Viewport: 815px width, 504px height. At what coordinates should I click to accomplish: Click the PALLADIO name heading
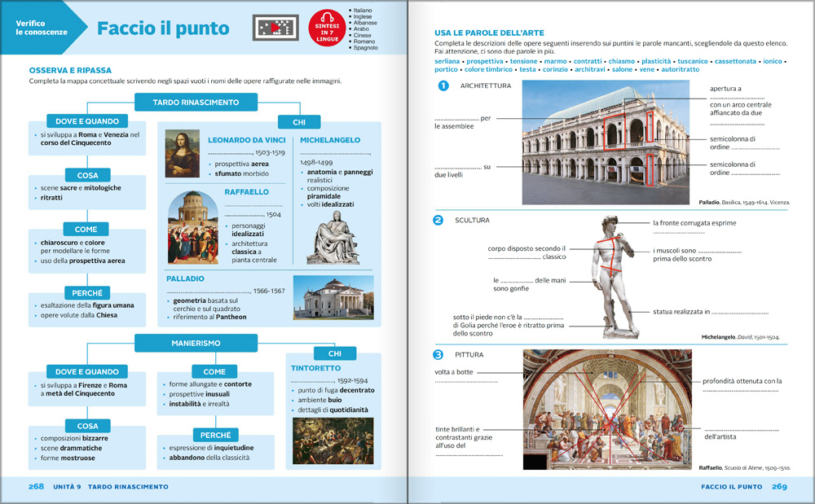click(x=185, y=278)
